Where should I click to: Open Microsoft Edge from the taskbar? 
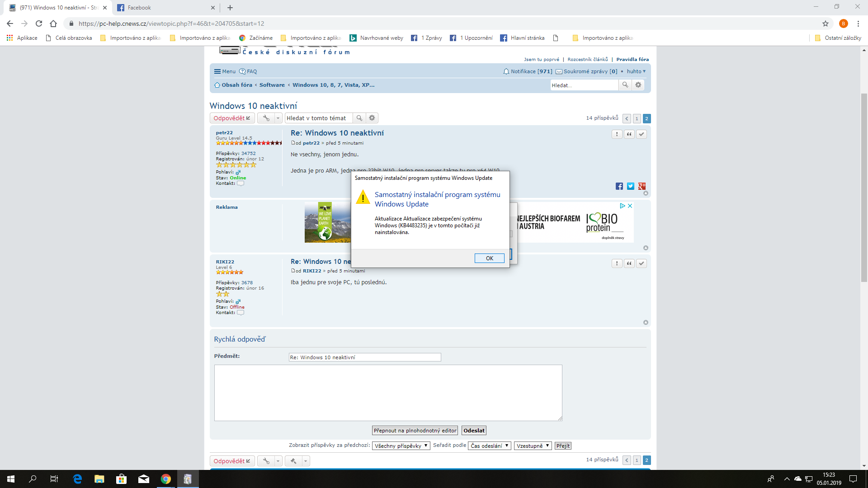[77, 479]
